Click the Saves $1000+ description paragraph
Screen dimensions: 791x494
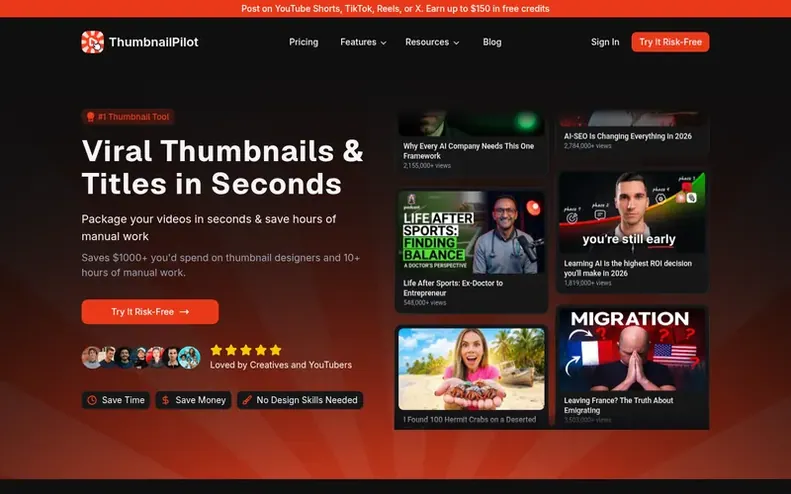221,265
